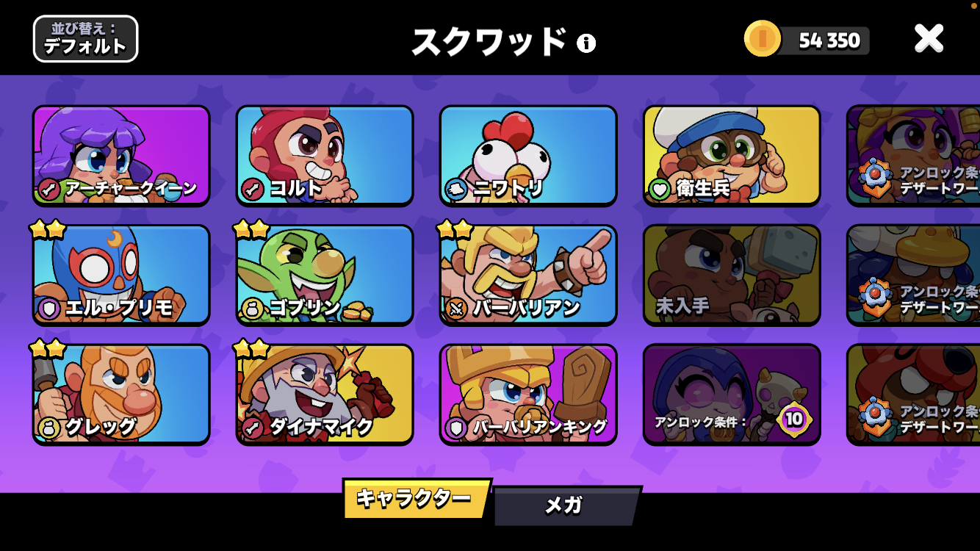Open the スクワッド info icon

[x=586, y=43]
